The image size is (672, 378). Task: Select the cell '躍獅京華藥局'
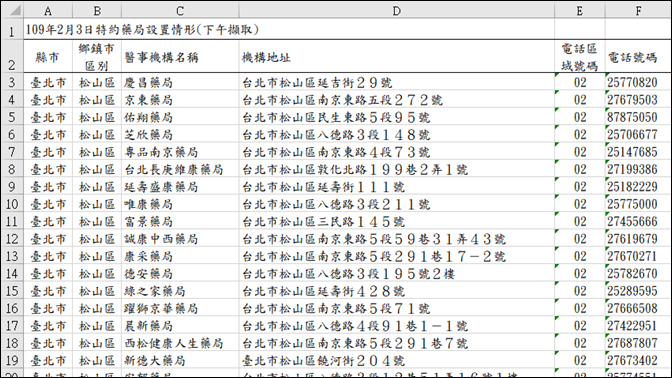[180, 309]
